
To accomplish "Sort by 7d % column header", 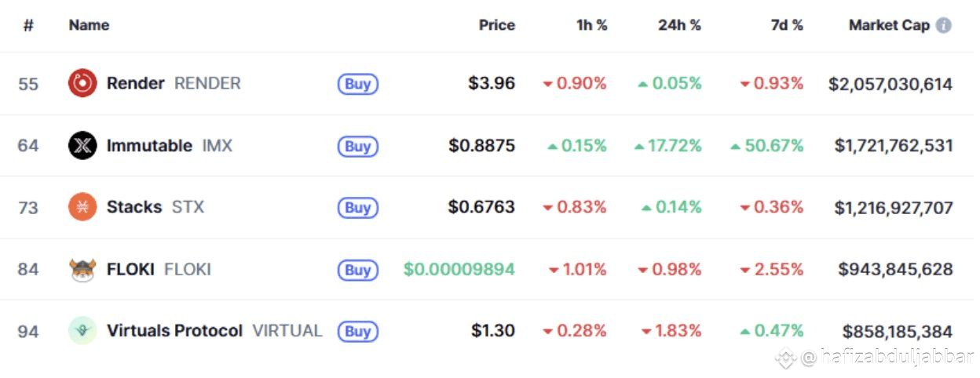I will coord(786,25).
